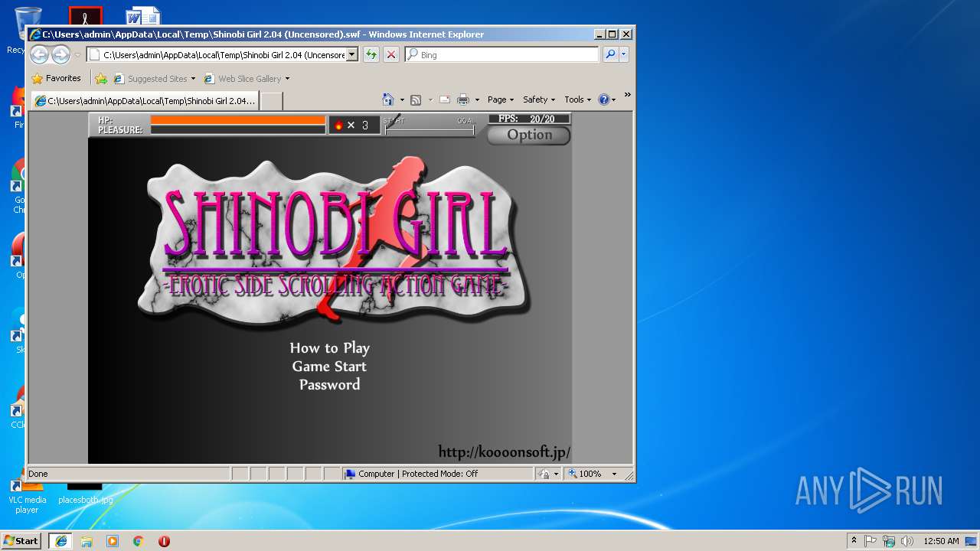Select Password in game menu
The height and width of the screenshot is (551, 980).
pyautogui.click(x=329, y=385)
